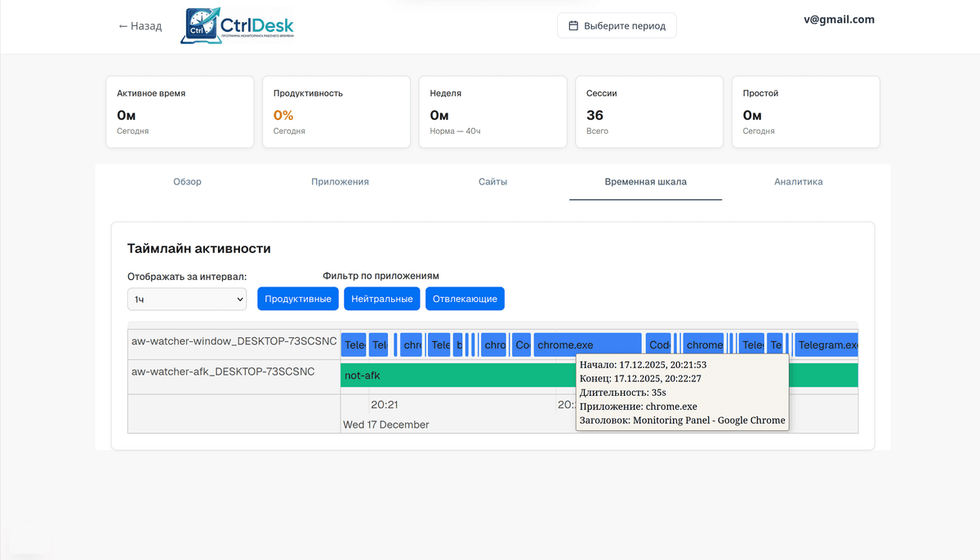The height and width of the screenshot is (560, 980).
Task: Click the Сессии stat card
Action: click(649, 112)
